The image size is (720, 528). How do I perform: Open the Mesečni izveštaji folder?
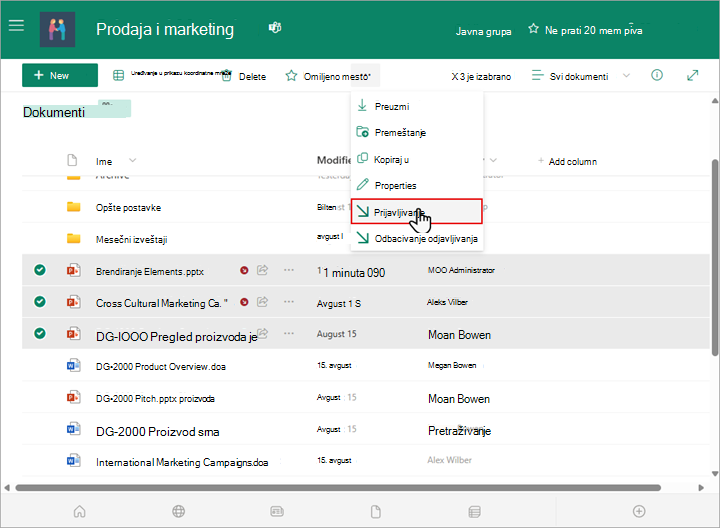coord(131,239)
